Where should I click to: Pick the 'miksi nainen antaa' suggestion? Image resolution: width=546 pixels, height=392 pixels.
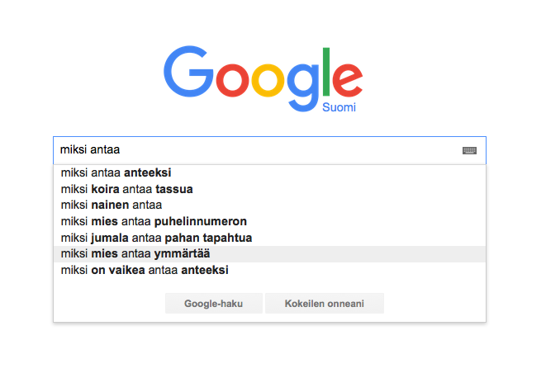pos(269,205)
